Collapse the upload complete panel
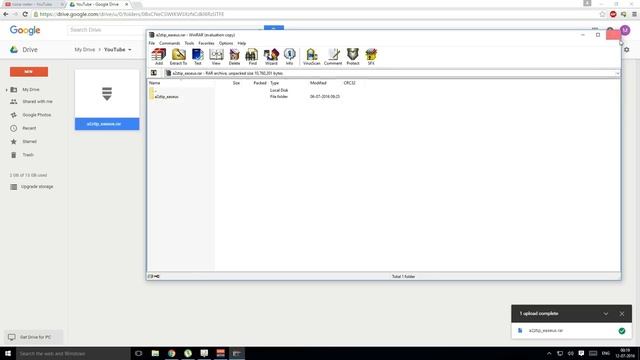This screenshot has width=640, height=360. 606,314
